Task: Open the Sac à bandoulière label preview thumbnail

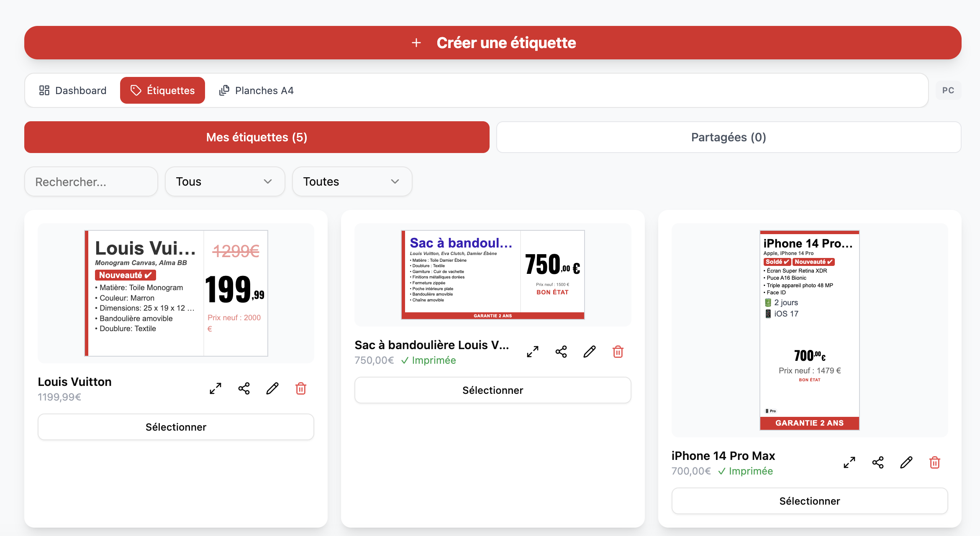Action: tap(493, 275)
